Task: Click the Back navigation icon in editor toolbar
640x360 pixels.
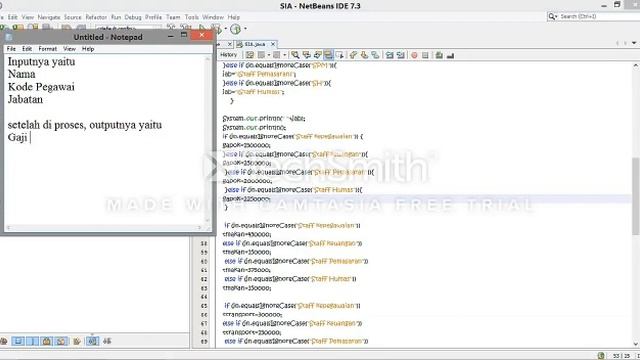Action: pyautogui.click(x=261, y=55)
